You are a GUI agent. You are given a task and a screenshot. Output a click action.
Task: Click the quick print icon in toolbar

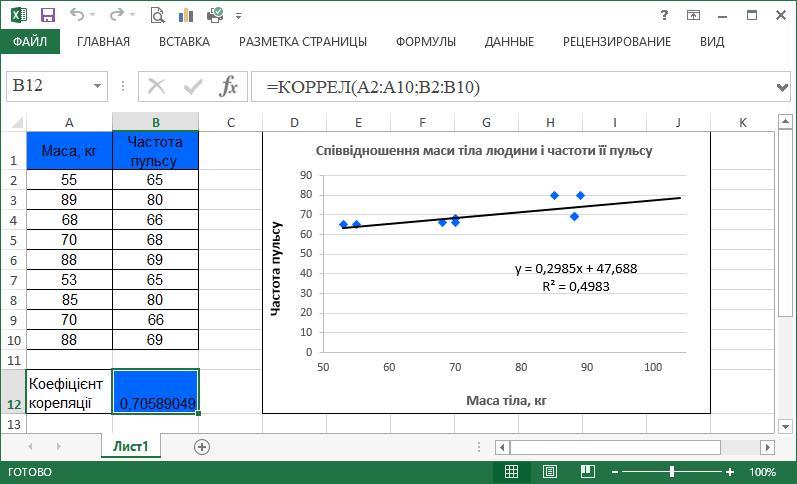pyautogui.click(x=216, y=15)
